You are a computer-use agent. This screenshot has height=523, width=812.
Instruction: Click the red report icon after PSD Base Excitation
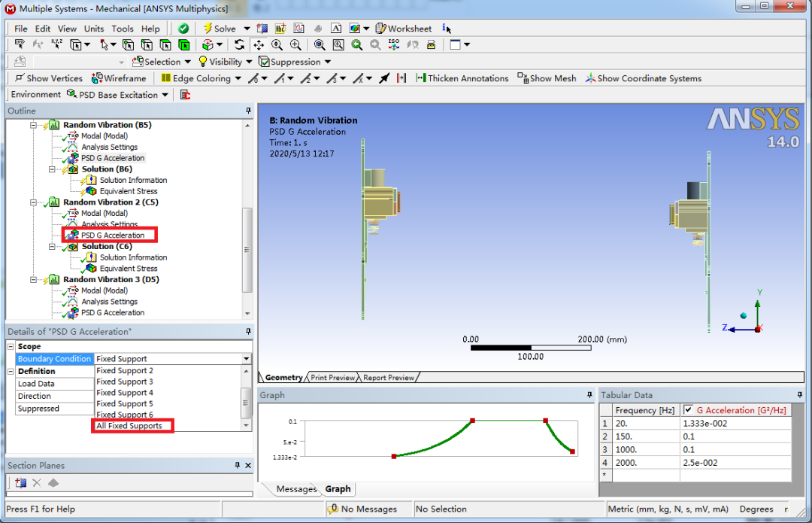click(185, 95)
